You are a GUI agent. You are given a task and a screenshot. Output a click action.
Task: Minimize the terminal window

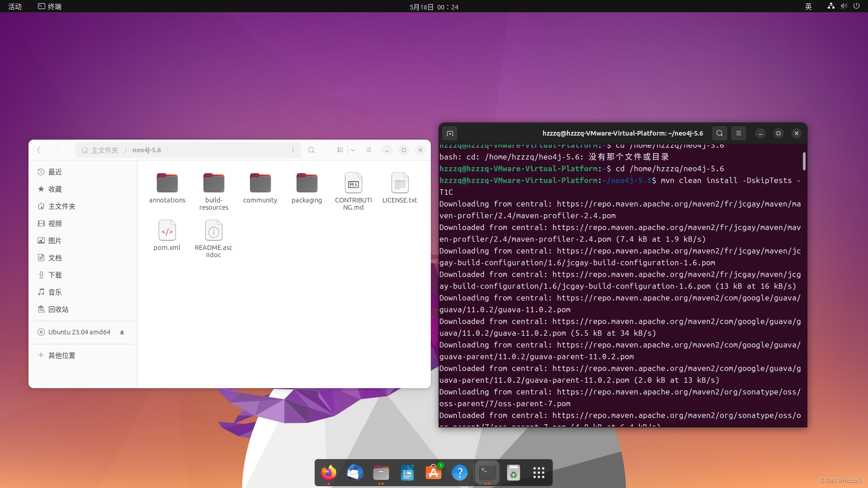pyautogui.click(x=760, y=133)
